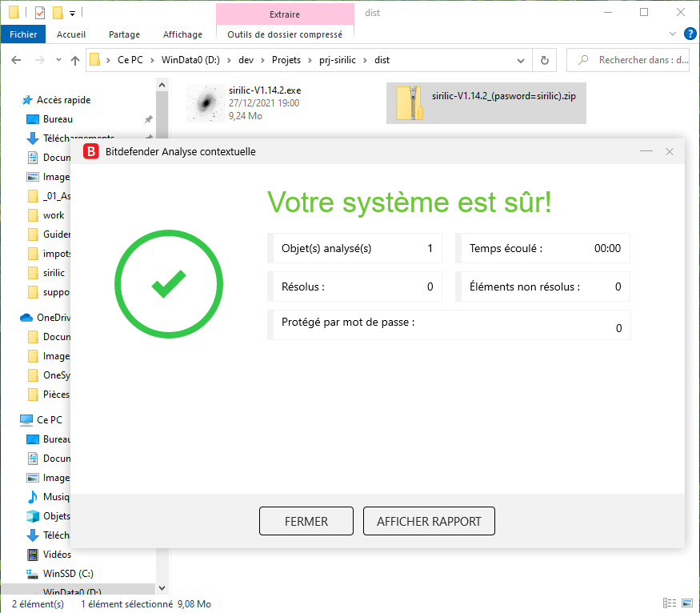Image resolution: width=700 pixels, height=613 pixels.
Task: Open the recent locations dropdown arrow
Action: [58, 60]
